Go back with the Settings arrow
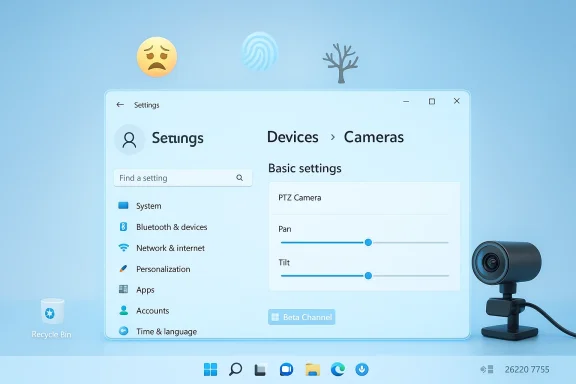This screenshot has height=384, width=576. tap(120, 105)
